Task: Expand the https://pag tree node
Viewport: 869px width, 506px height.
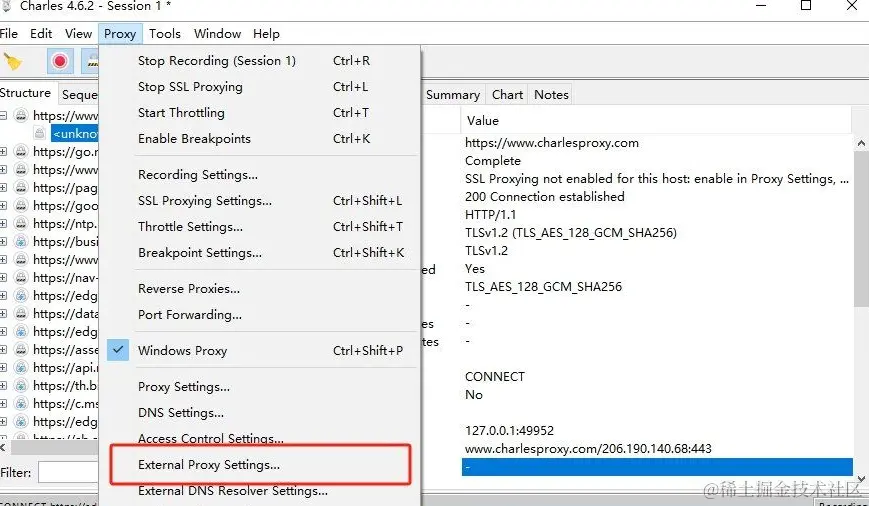Action: coord(3,187)
